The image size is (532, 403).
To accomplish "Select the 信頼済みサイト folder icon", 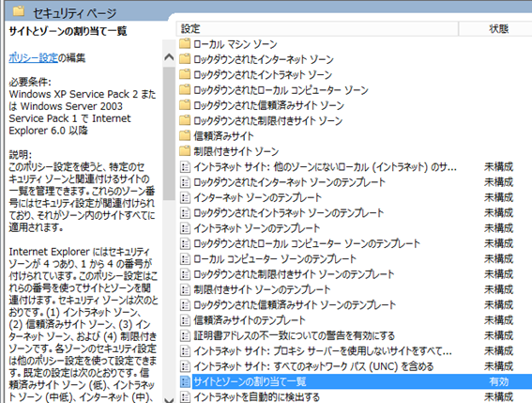I will pos(185,136).
